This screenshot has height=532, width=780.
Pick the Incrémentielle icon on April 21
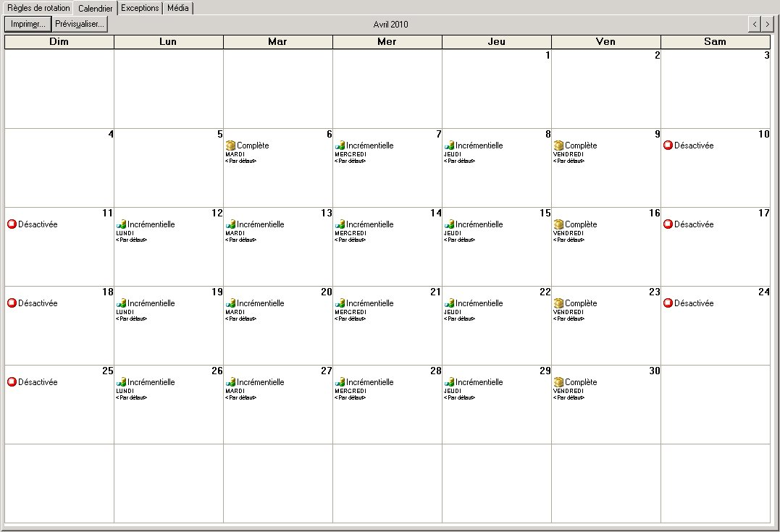340,303
